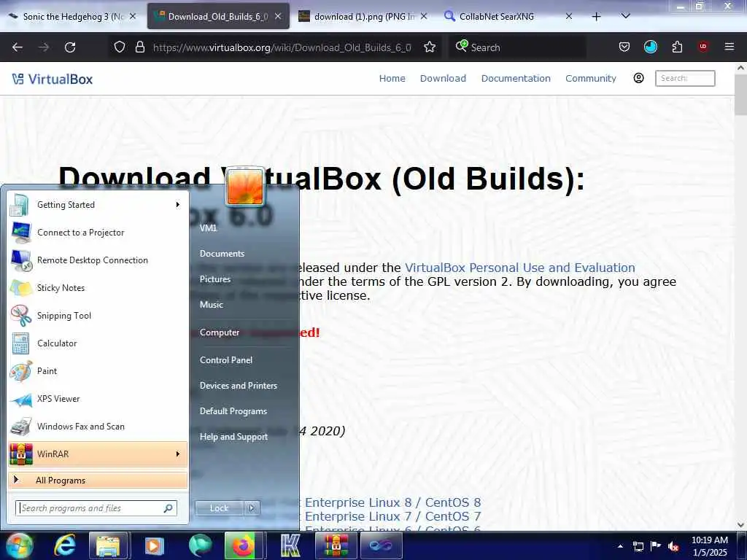Close the CollabNet SearXNG tab
747x560 pixels.
569,17
